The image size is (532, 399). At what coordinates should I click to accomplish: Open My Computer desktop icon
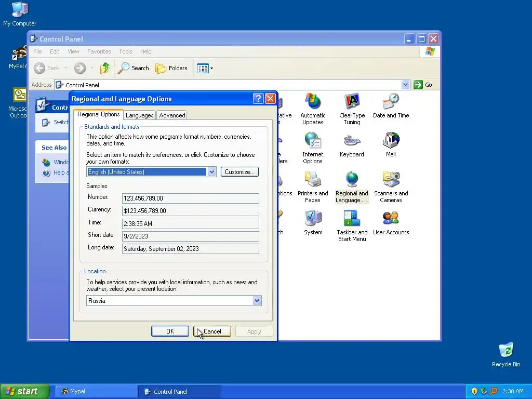click(x=20, y=14)
